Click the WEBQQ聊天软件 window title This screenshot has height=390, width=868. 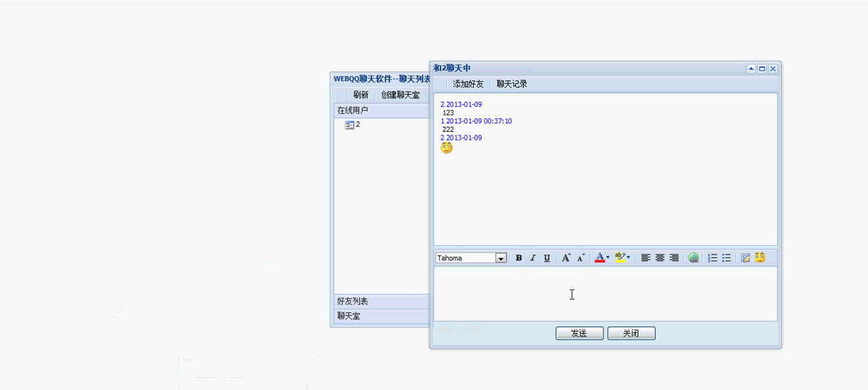(382, 78)
